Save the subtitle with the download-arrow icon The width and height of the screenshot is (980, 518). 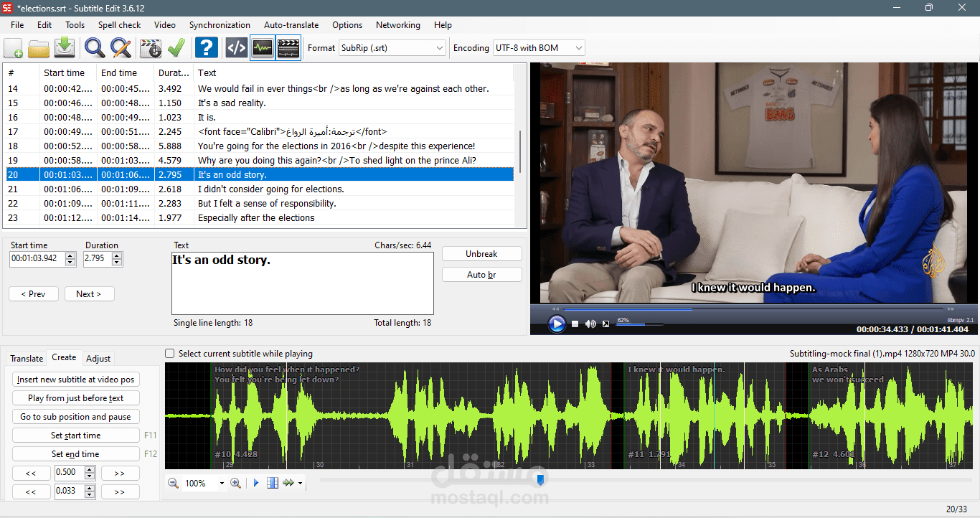[x=65, y=48]
